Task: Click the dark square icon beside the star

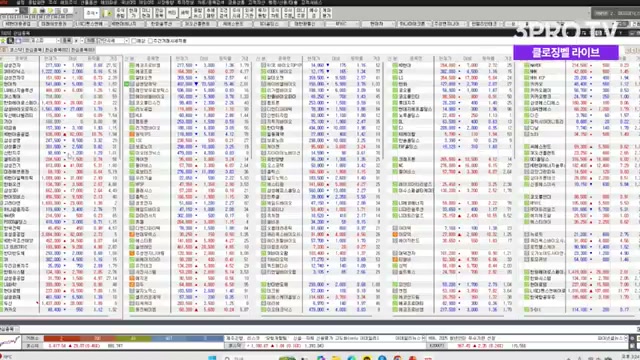Action: pyautogui.click(x=10, y=41)
